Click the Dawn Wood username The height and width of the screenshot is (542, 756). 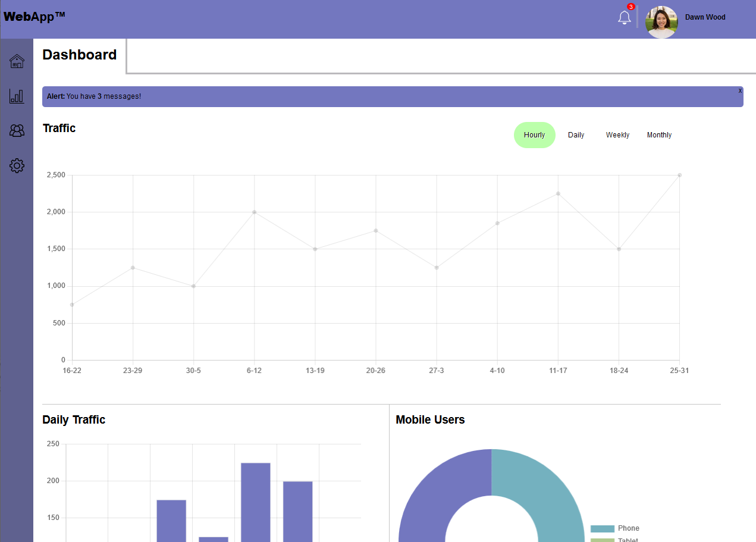coord(705,17)
